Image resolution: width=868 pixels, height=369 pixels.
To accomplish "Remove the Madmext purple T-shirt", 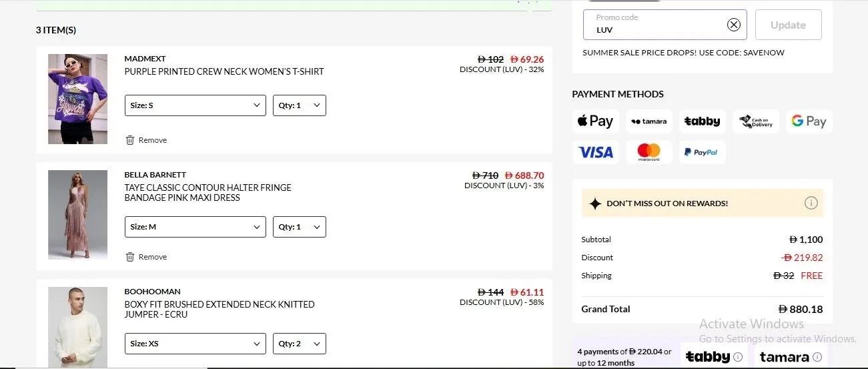I will click(x=146, y=140).
